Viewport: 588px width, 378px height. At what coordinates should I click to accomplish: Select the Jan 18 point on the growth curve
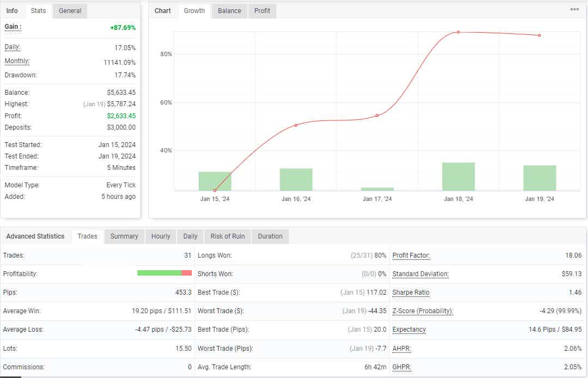pyautogui.click(x=458, y=32)
